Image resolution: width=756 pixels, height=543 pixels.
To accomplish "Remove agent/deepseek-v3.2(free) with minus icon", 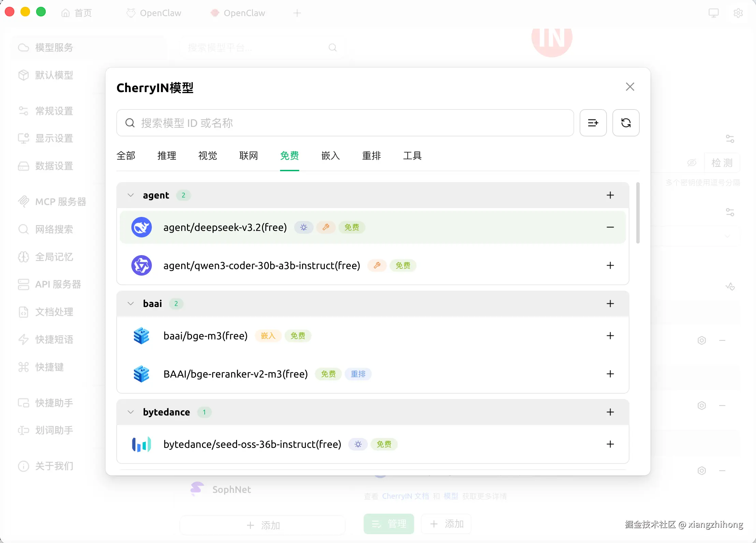I will click(610, 227).
